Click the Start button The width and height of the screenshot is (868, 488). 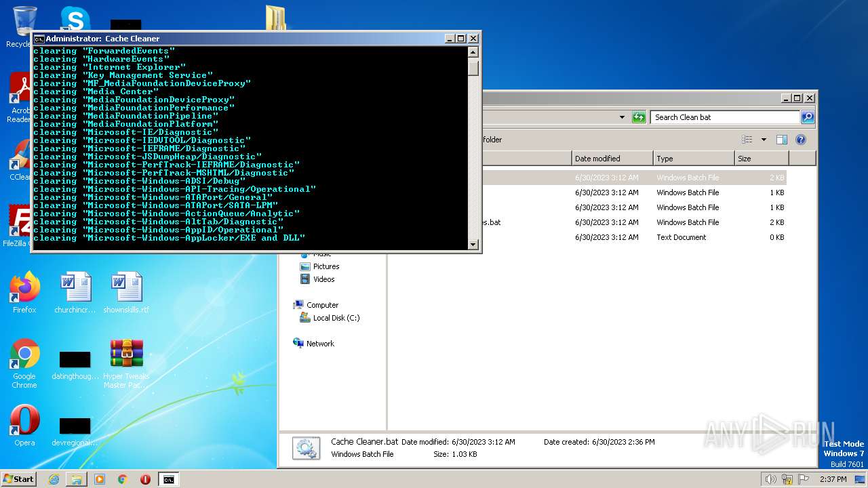(18, 479)
